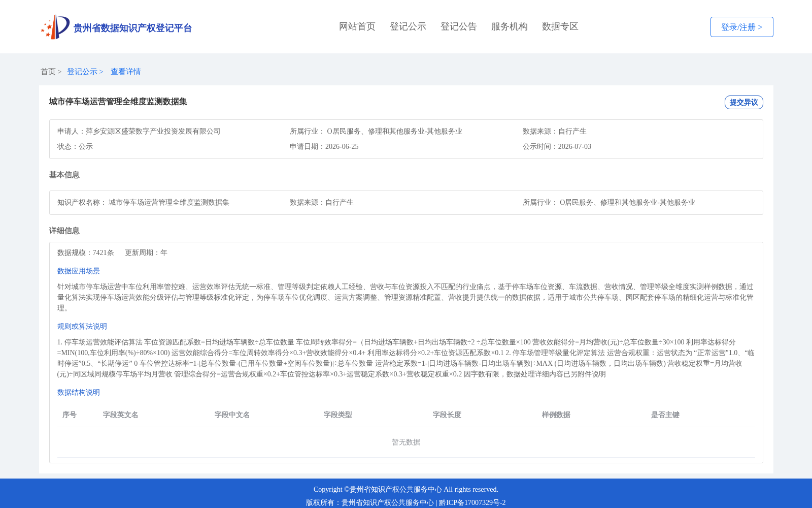Click the 字段类型 column header
Viewport: 812px width, 508px height.
338,415
